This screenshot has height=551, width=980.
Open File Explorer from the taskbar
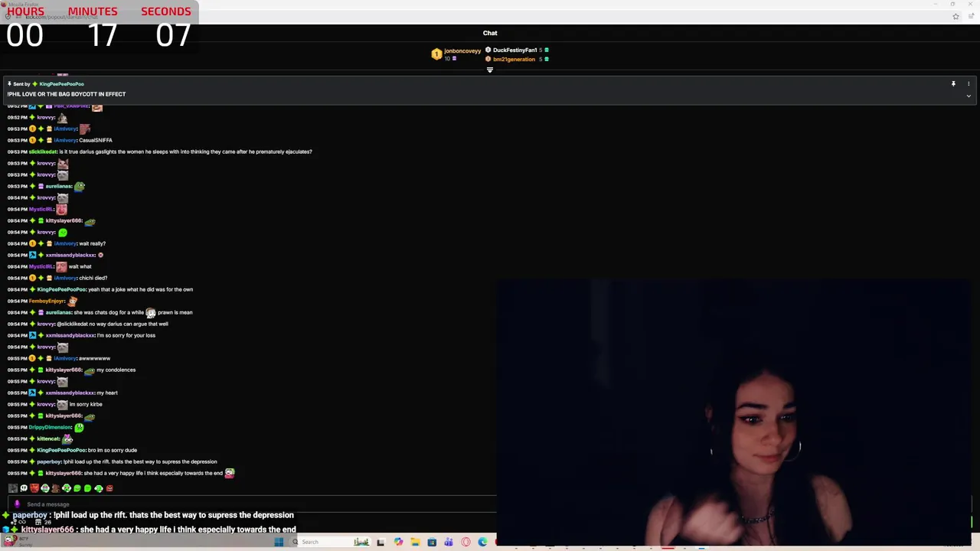(415, 542)
